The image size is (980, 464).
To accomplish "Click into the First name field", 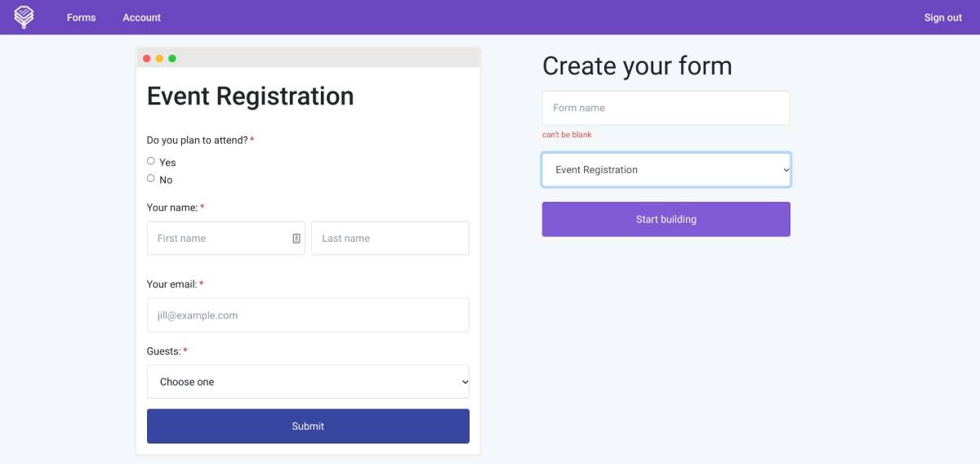I will [220, 239].
